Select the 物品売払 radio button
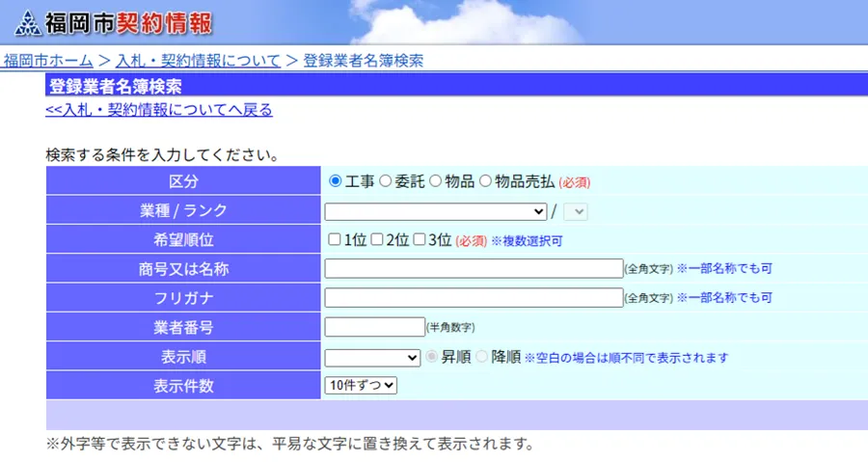This screenshot has height=462, width=868. click(x=485, y=181)
